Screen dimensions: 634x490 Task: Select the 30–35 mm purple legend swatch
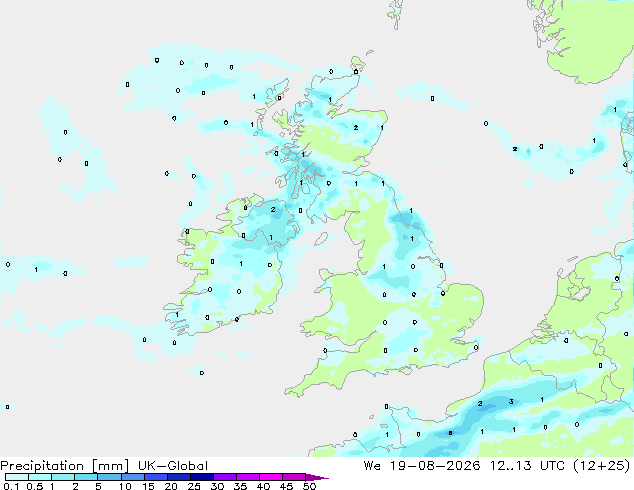point(225,477)
